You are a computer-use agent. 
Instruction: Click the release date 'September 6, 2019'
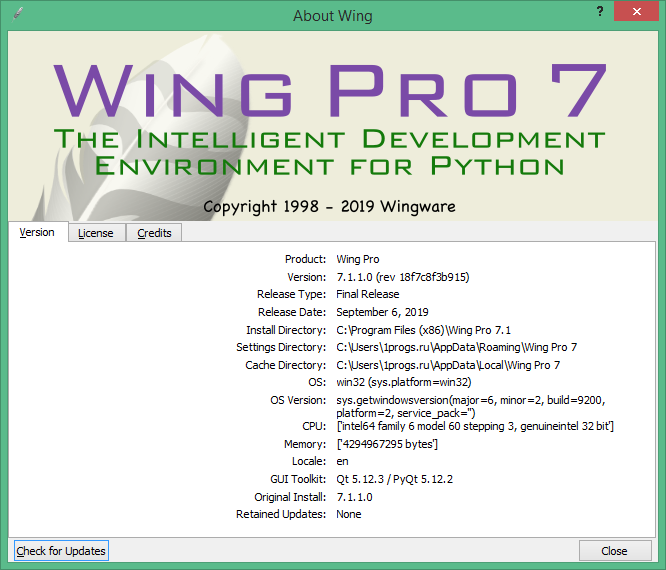382,312
